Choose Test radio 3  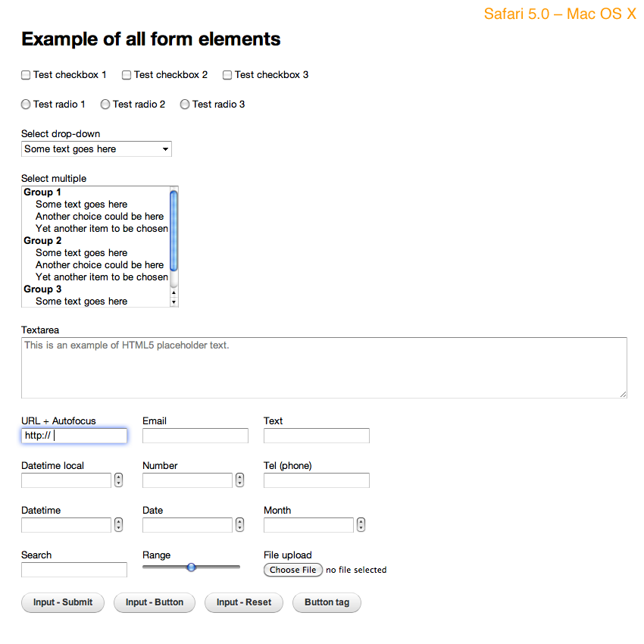tap(185, 105)
